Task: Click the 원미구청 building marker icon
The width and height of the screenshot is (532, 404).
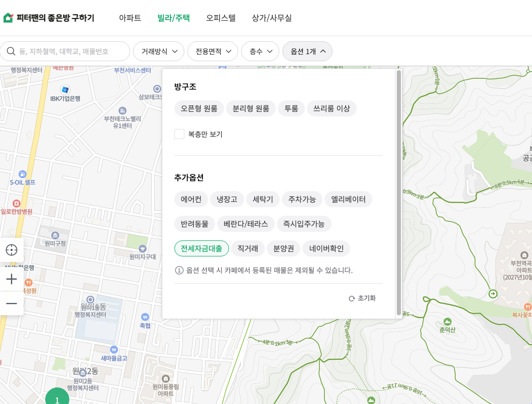Action: pyautogui.click(x=55, y=235)
